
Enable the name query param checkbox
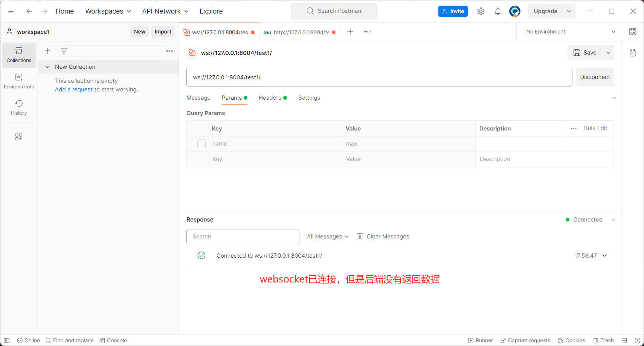(x=201, y=144)
